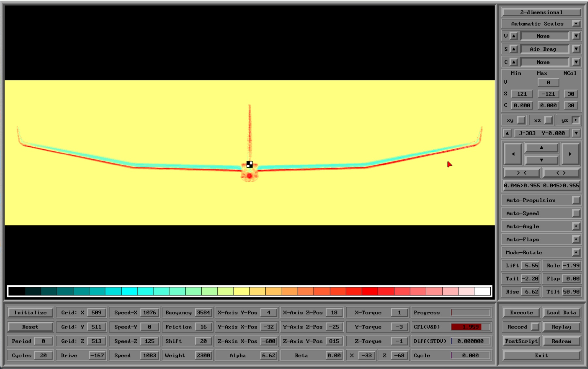The image size is (588, 369).
Task: Open the C variable dropdown arrow
Action: click(576, 62)
